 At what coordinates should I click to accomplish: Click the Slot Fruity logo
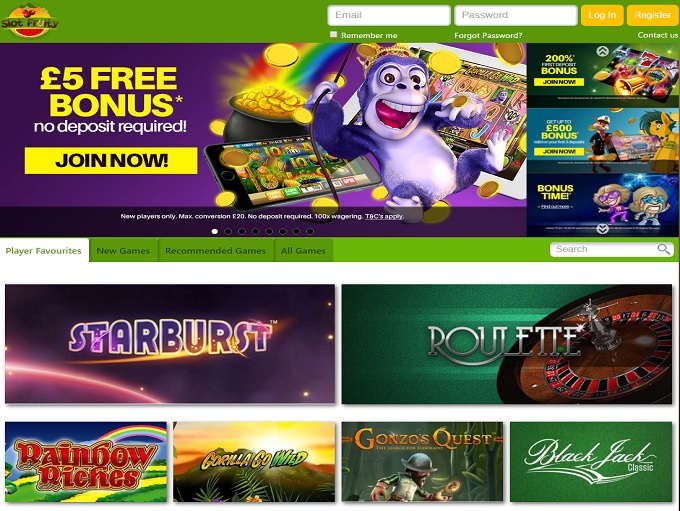tap(29, 21)
